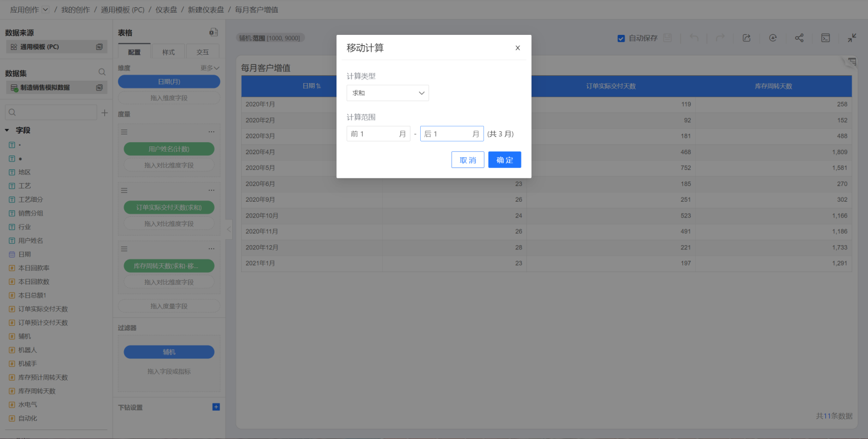Screen dimensions: 868x439
Task: Click the 取消 button in the dialog
Action: (468, 160)
